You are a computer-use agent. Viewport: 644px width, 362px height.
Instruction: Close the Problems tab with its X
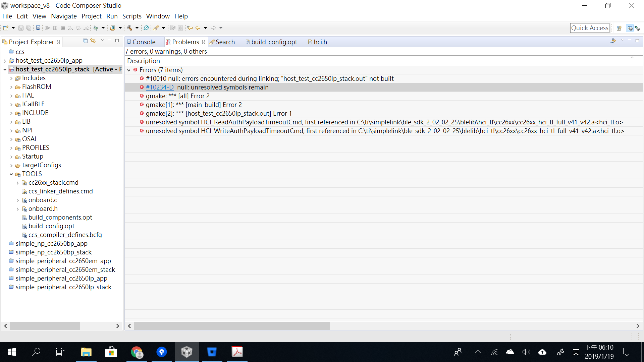pos(204,42)
